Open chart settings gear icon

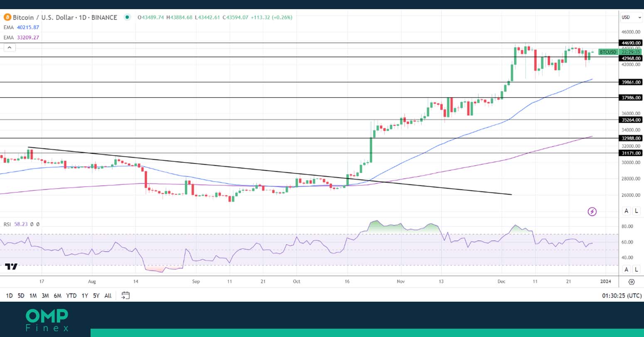[632, 282]
